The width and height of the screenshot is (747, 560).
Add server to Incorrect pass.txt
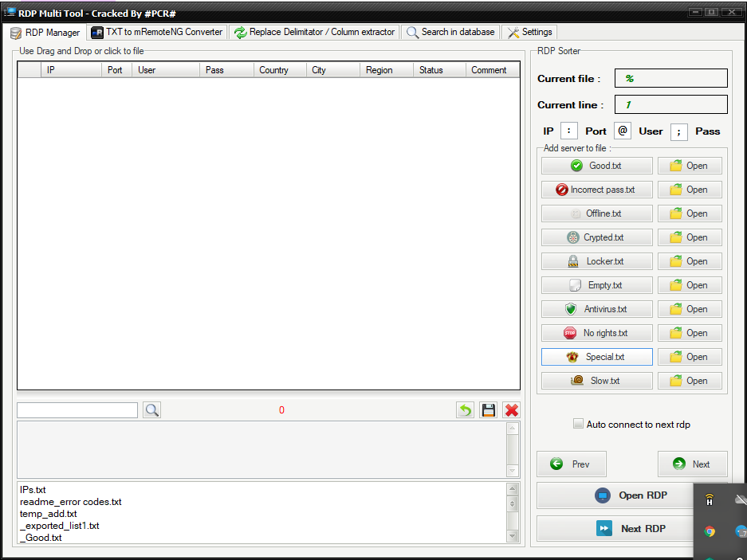click(596, 190)
